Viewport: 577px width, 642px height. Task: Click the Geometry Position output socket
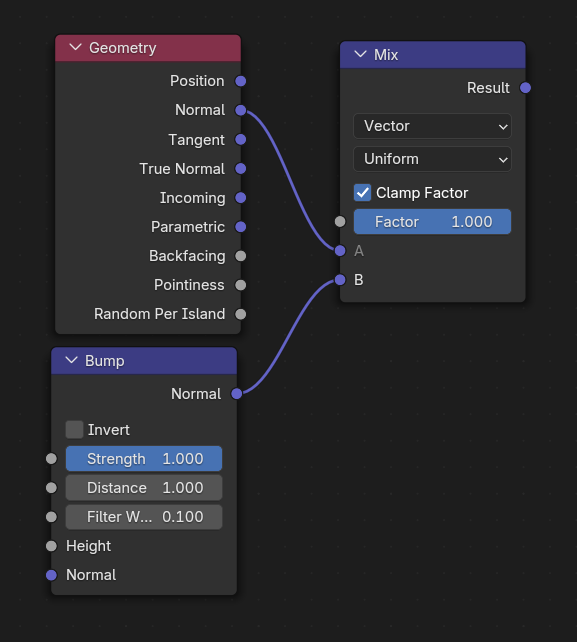tap(241, 81)
